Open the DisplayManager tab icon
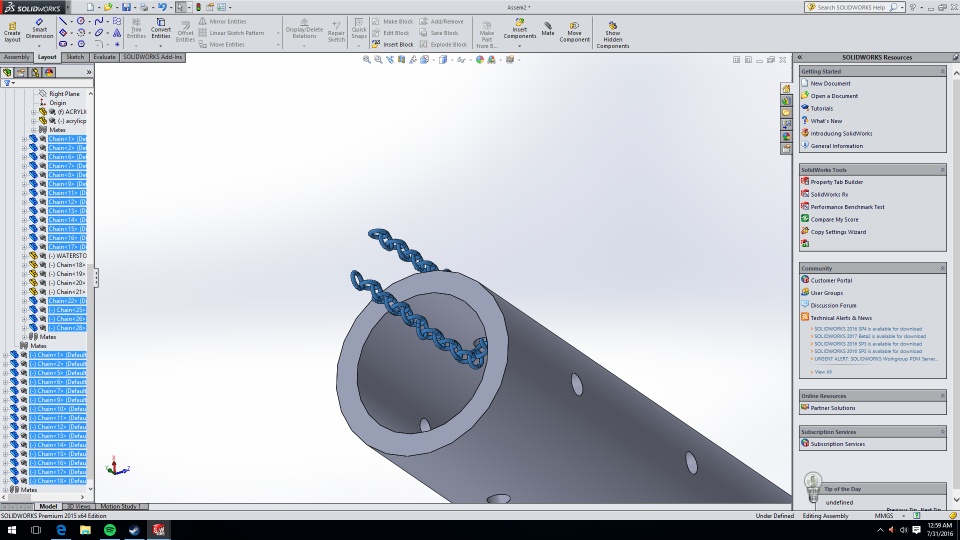 click(49, 72)
